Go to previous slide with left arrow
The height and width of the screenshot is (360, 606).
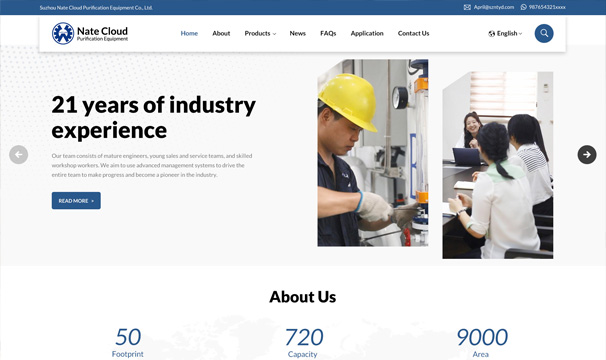[19, 155]
